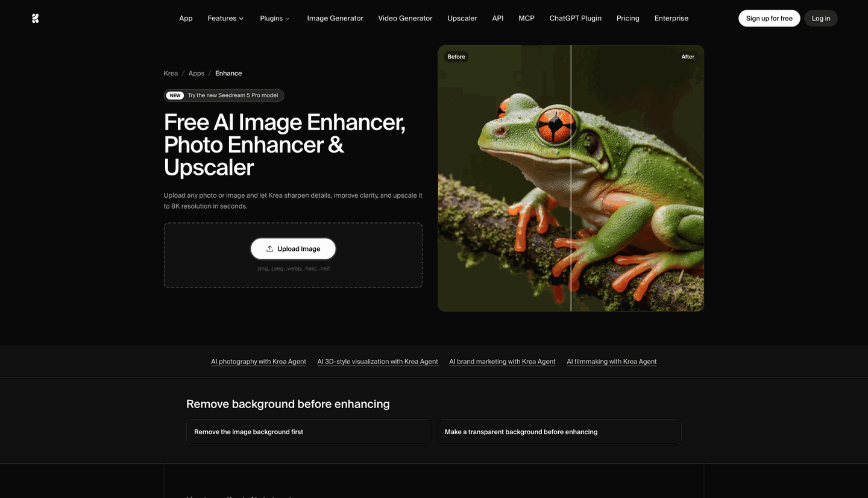Select Remove the image background first card
The width and height of the screenshot is (868, 498).
coord(309,432)
